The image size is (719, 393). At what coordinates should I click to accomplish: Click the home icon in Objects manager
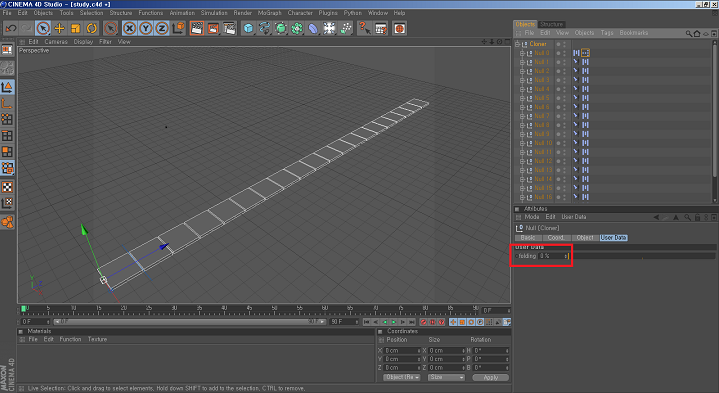click(697, 33)
